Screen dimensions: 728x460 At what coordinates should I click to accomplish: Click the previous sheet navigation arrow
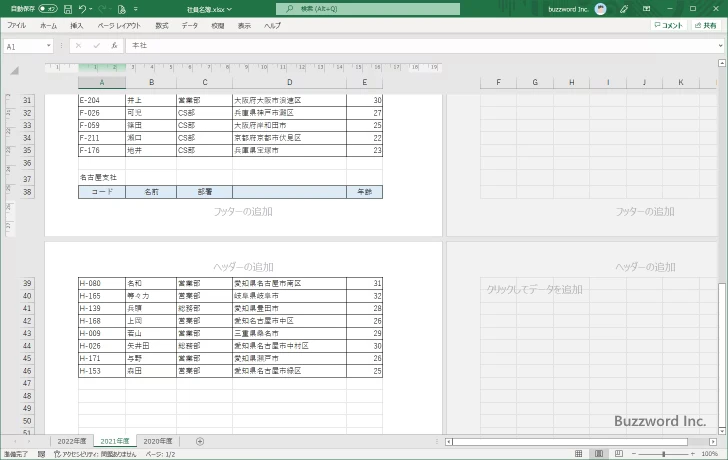pyautogui.click(x=15, y=441)
